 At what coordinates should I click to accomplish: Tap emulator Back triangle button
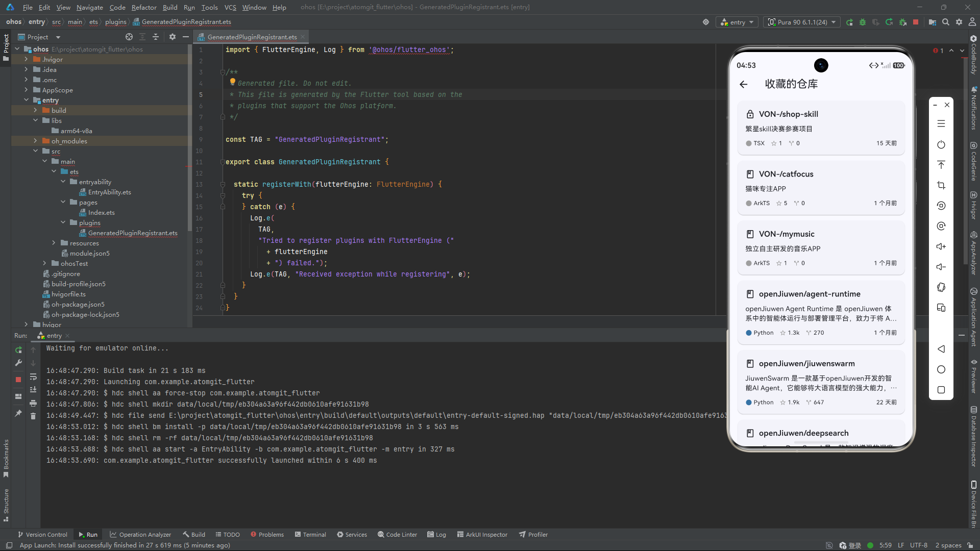[941, 349]
